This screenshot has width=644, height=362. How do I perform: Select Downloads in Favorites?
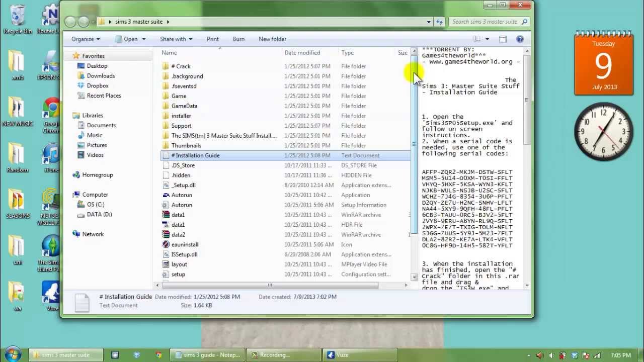(x=101, y=76)
